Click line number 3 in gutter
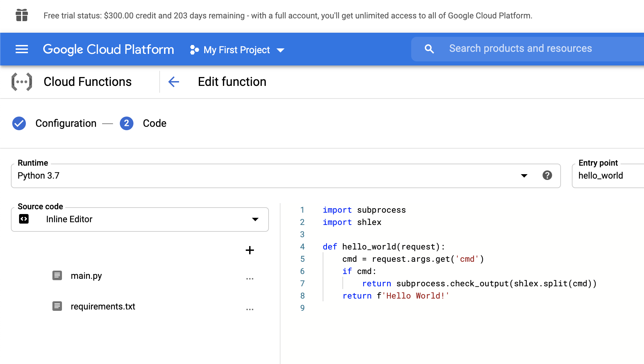 tap(302, 234)
